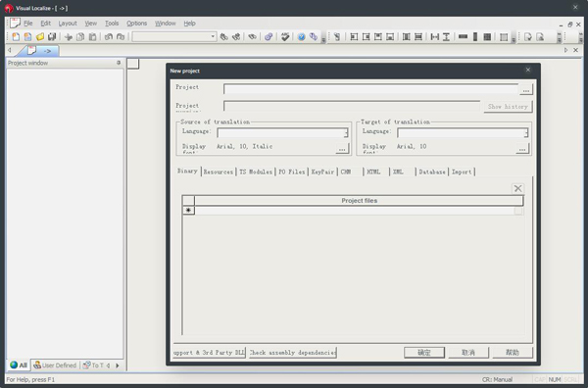
Task: Click the space evenly across icon
Action: [434, 36]
